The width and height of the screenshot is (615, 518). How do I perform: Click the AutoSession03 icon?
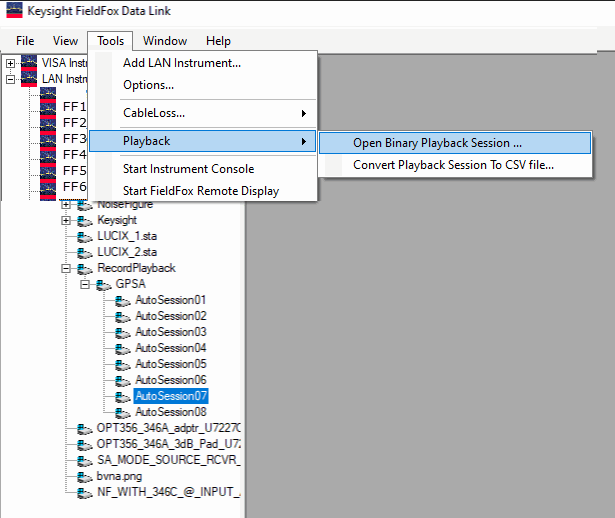[122, 333]
